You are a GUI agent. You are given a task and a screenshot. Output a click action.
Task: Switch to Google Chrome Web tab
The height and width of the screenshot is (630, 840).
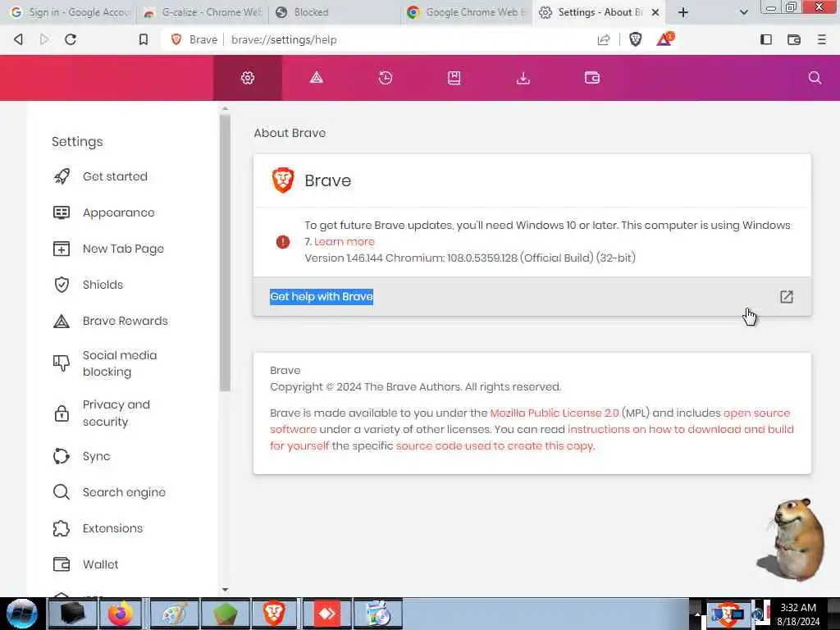pyautogui.click(x=467, y=12)
